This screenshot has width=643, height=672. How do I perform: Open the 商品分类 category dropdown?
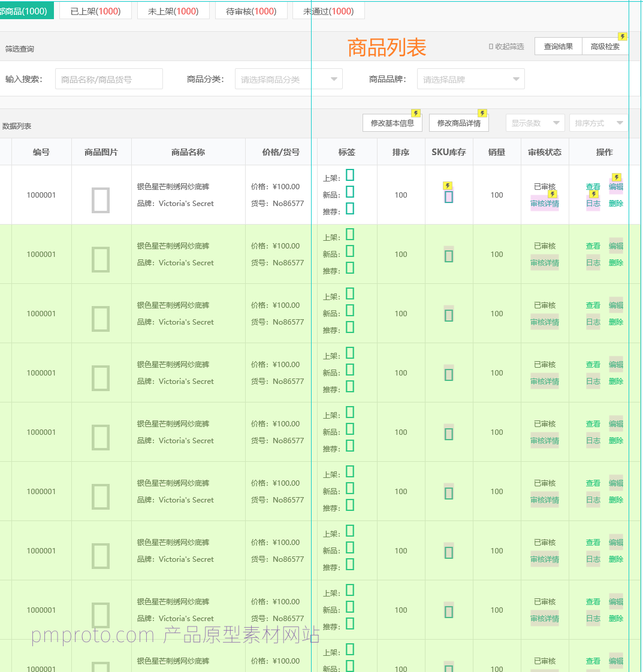tap(288, 79)
